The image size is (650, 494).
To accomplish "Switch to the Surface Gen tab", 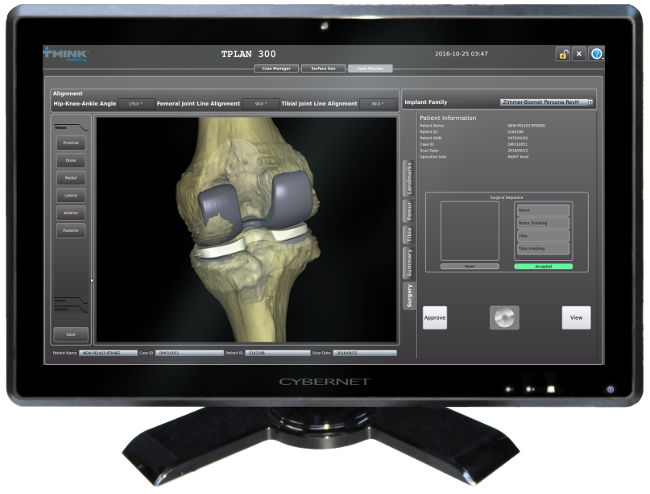I will pyautogui.click(x=322, y=69).
